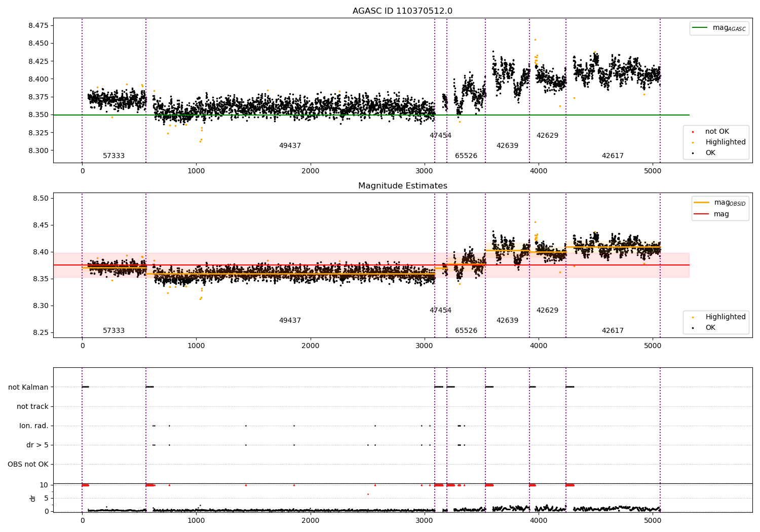Click OBSID label 42617 in the top plot
The width and height of the screenshot is (760, 532).
pos(613,156)
